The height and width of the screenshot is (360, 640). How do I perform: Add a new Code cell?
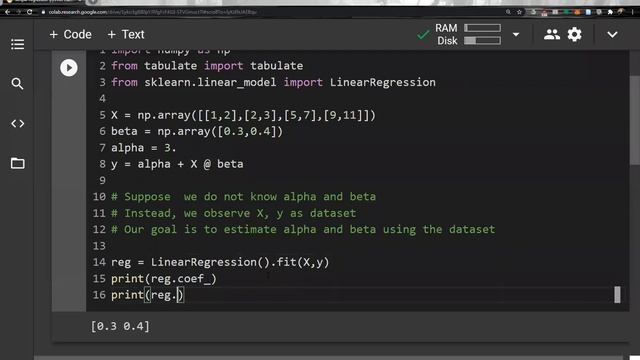tap(70, 35)
